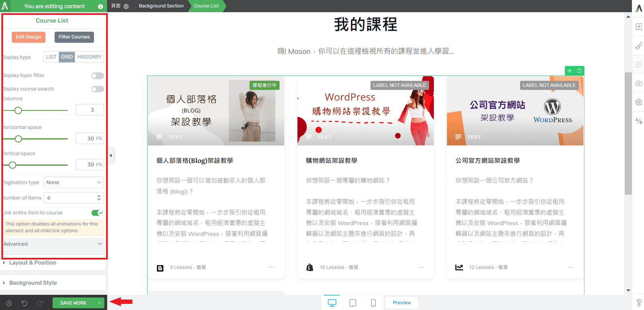Open the Vertical space PX unit selector
The image size is (644, 310).
(99, 164)
